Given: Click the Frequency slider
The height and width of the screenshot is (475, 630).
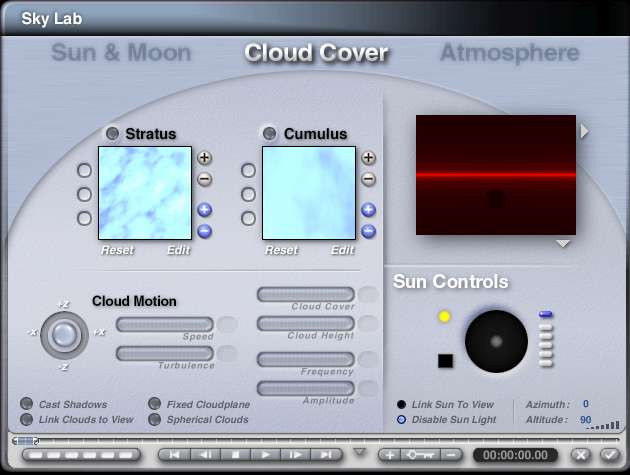Looking at the screenshot, I should pos(306,359).
